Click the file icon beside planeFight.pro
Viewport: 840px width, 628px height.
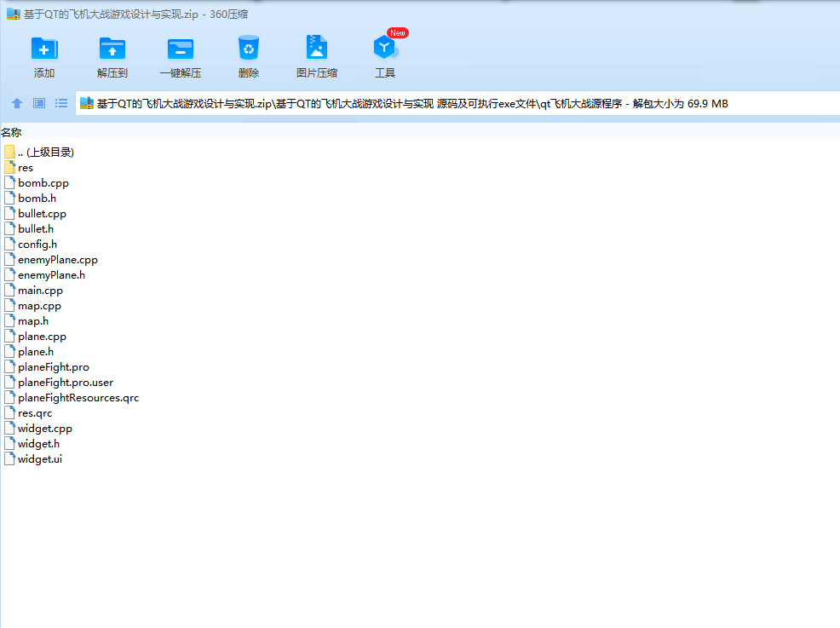pyautogui.click(x=9, y=367)
